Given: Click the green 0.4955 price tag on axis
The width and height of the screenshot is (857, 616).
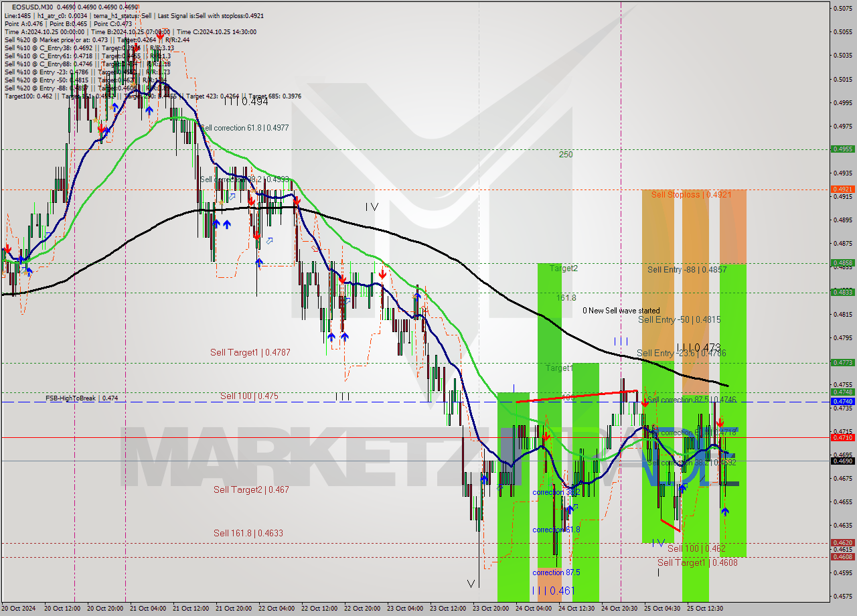Looking at the screenshot, I should coord(842,149).
